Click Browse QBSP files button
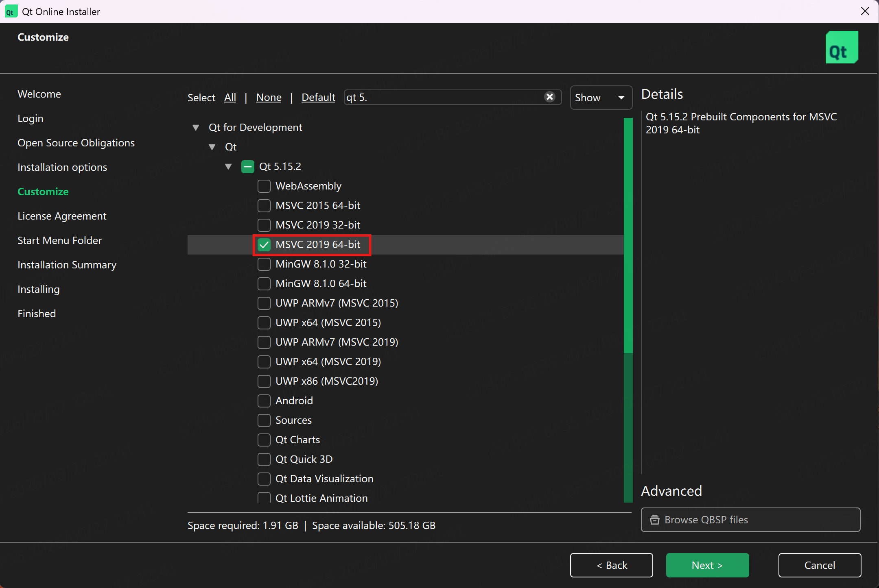The image size is (879, 588). [750, 520]
